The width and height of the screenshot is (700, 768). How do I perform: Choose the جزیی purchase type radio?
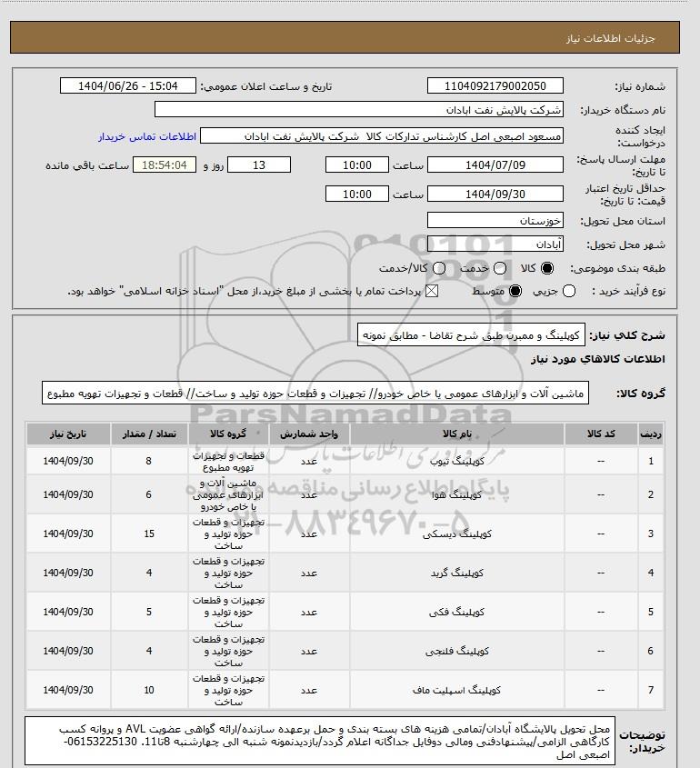(x=569, y=292)
